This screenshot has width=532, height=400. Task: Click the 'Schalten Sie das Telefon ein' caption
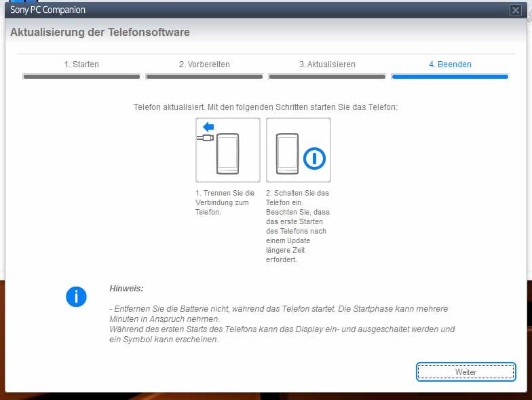(x=297, y=226)
